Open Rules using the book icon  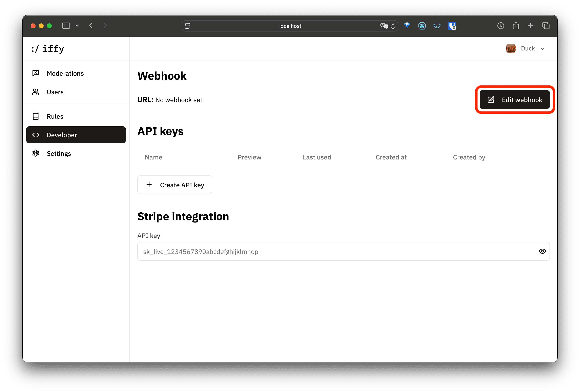point(35,116)
